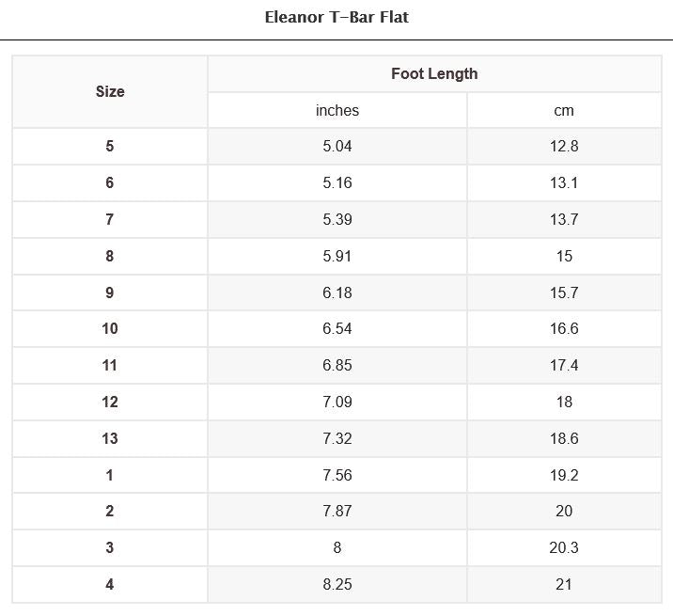The width and height of the screenshot is (673, 616).
Task: Select the 13.1 cm value
Action: [x=564, y=182]
